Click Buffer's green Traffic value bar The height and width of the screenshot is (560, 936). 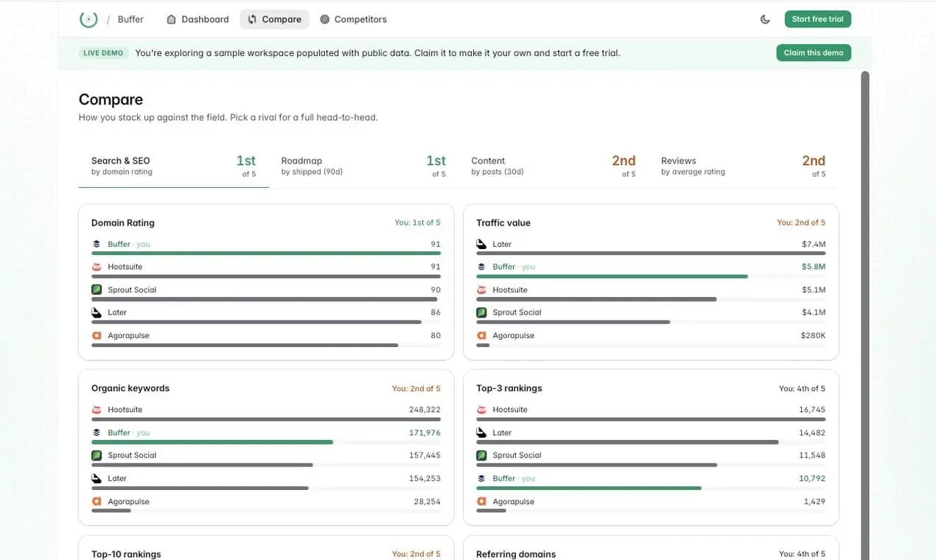click(612, 276)
